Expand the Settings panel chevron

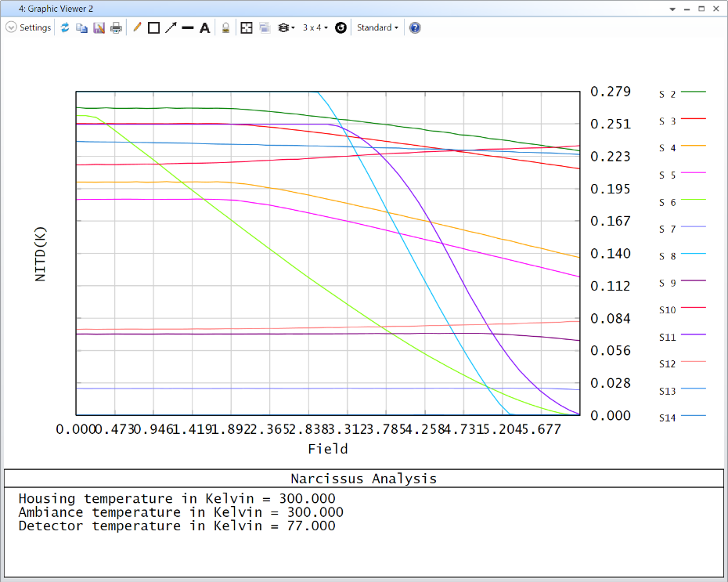coord(10,27)
